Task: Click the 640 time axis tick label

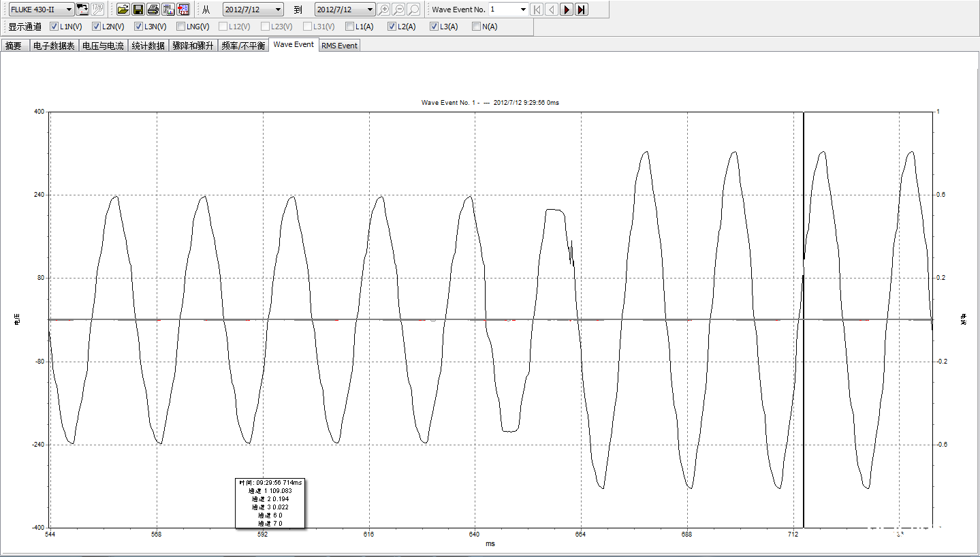Action: click(x=475, y=535)
